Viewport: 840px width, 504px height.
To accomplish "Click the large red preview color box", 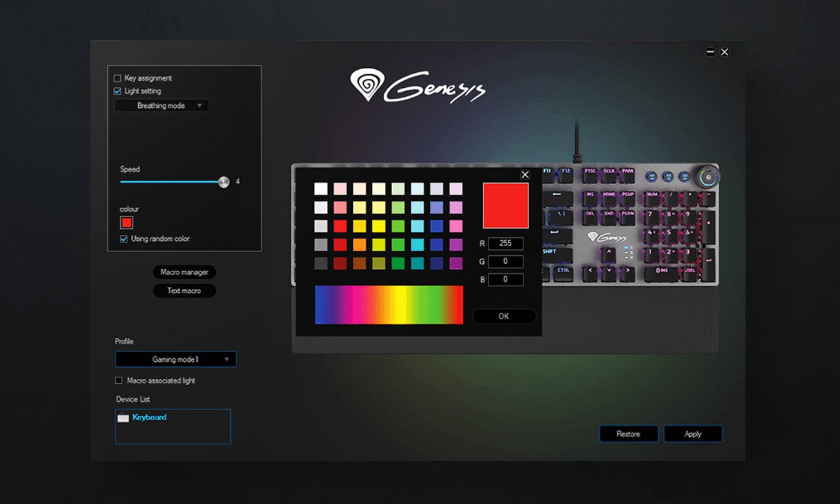I will click(506, 205).
